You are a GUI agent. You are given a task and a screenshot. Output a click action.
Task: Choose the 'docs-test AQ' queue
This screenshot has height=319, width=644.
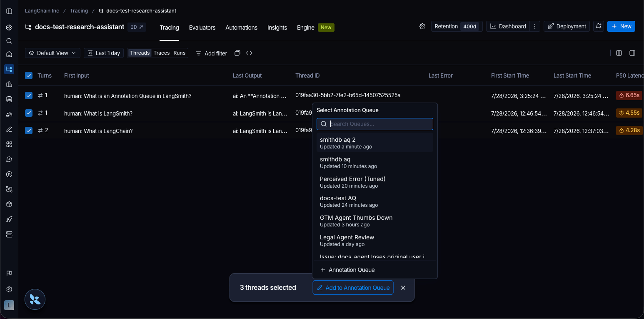pyautogui.click(x=375, y=201)
